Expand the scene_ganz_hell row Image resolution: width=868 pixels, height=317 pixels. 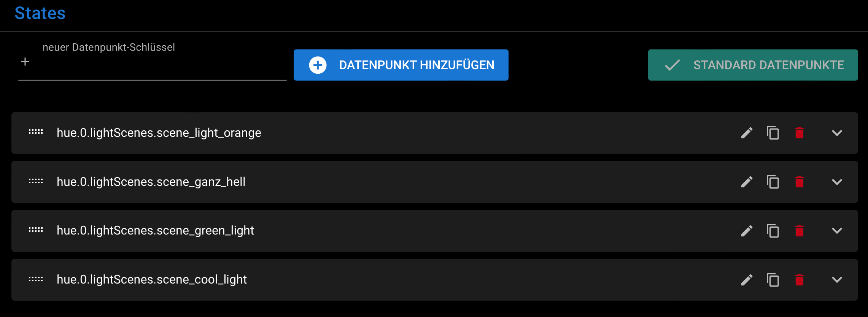click(x=837, y=182)
